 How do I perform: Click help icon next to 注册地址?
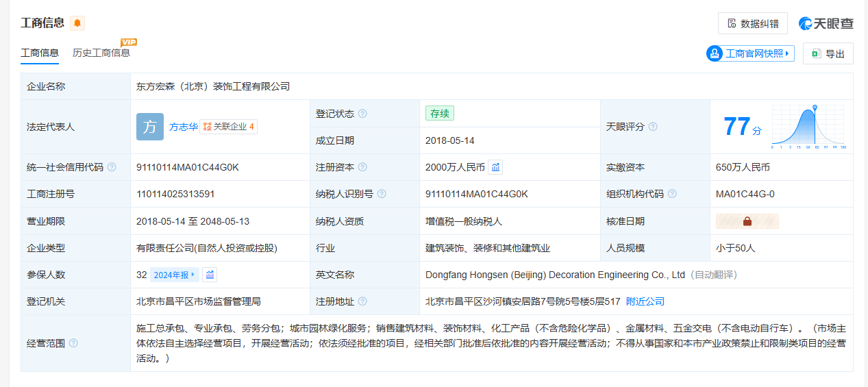click(x=362, y=301)
